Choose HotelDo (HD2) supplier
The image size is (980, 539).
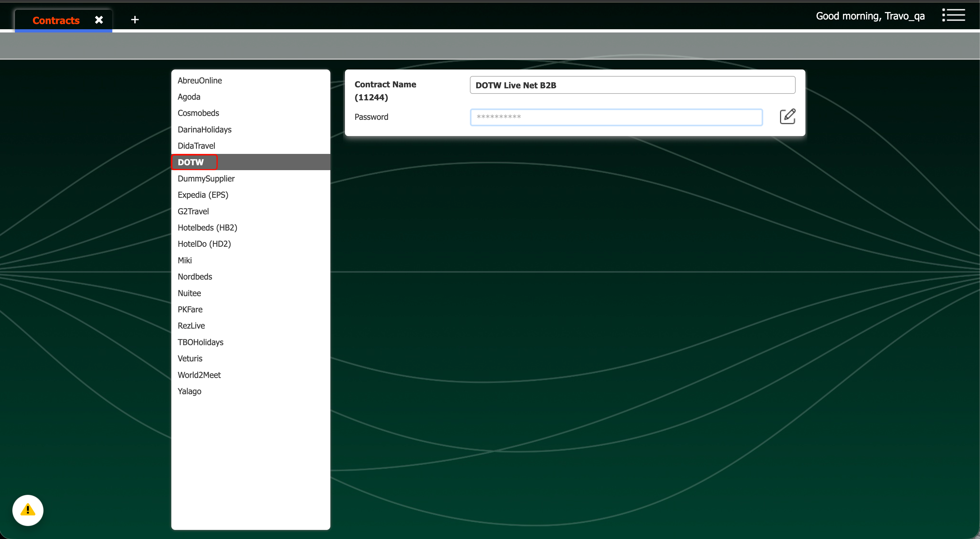tap(204, 244)
